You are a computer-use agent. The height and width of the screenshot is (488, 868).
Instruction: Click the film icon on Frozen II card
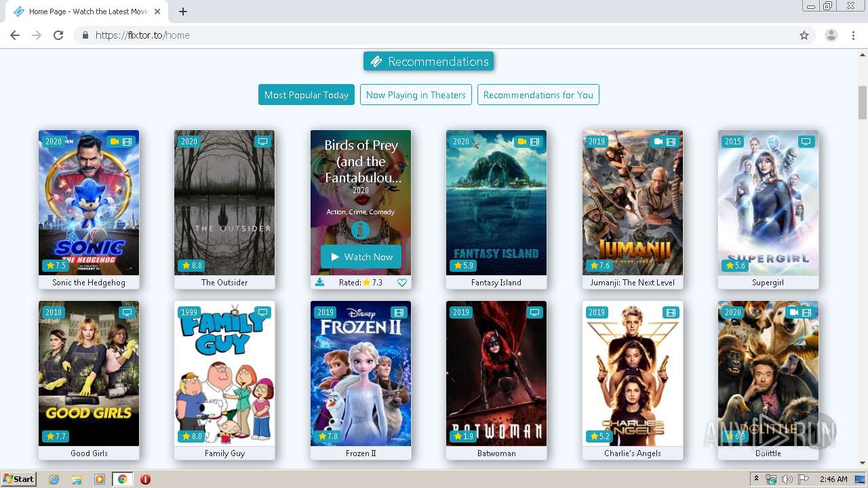click(399, 312)
